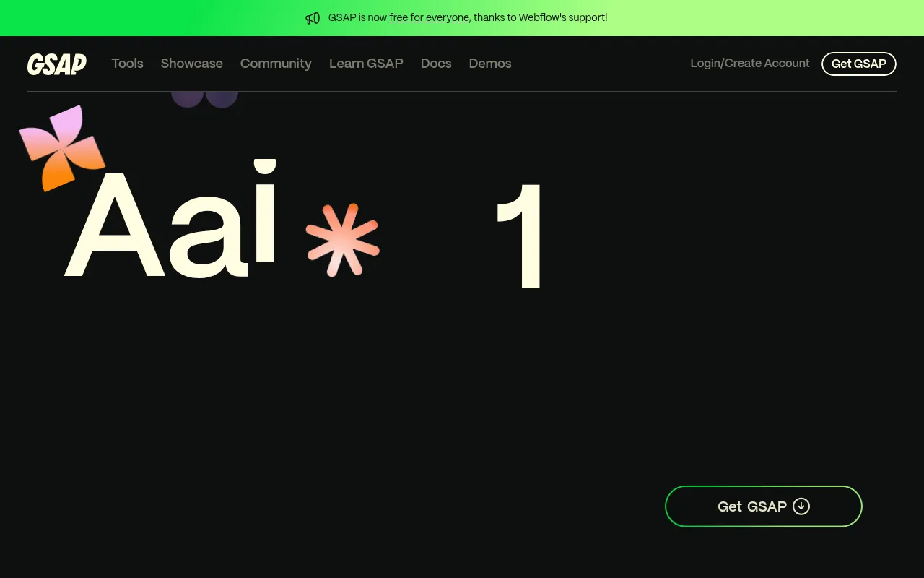Open the Community menu item
The width and height of the screenshot is (924, 578).
[276, 64]
